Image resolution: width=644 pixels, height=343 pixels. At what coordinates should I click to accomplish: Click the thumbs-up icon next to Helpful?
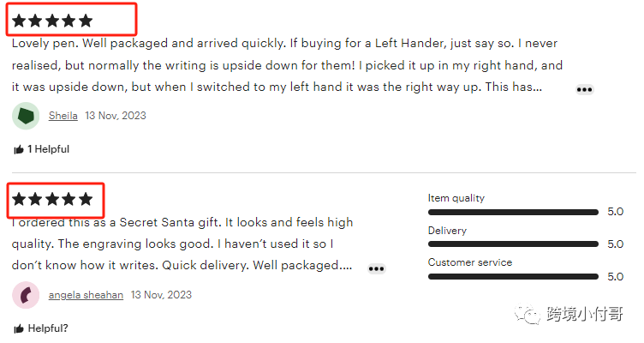coord(19,328)
